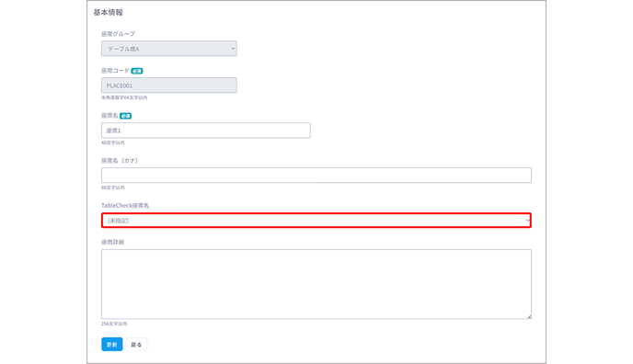
Task: Expand the TableCheck座席名 (未指定) dropdown
Action: coord(316,221)
